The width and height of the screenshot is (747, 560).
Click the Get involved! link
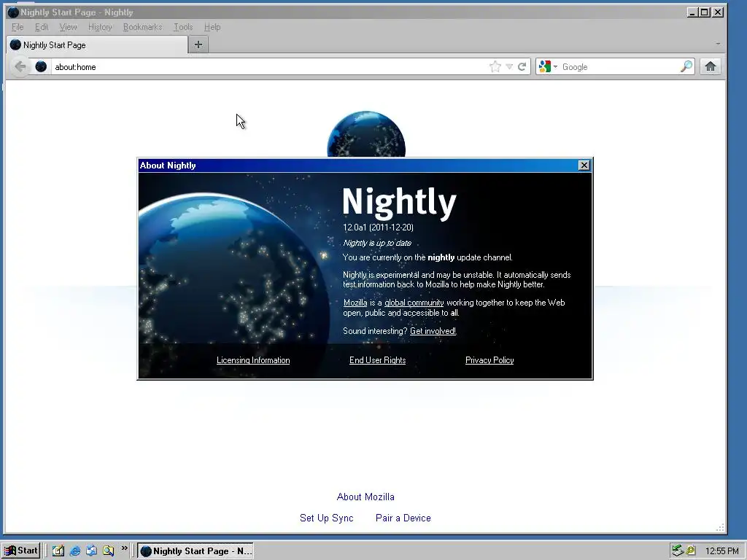(433, 331)
